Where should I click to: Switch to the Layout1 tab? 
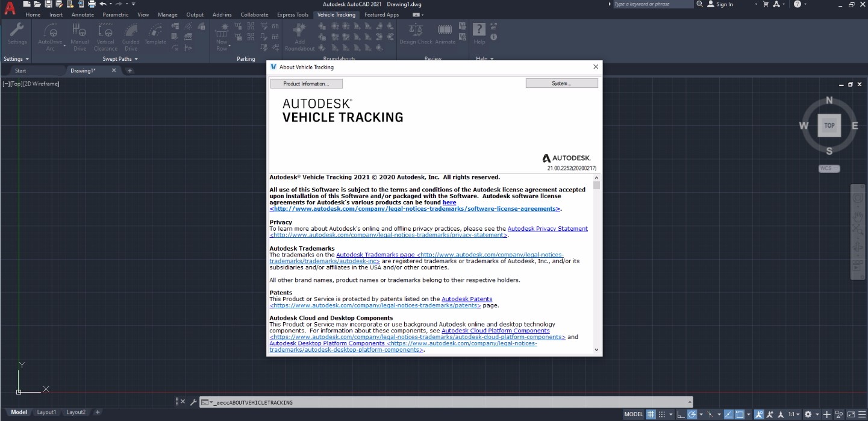point(46,412)
